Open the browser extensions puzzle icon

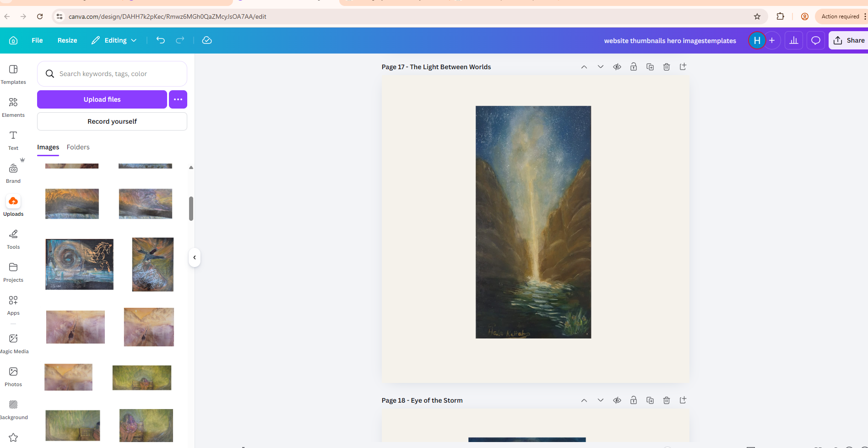781,16
